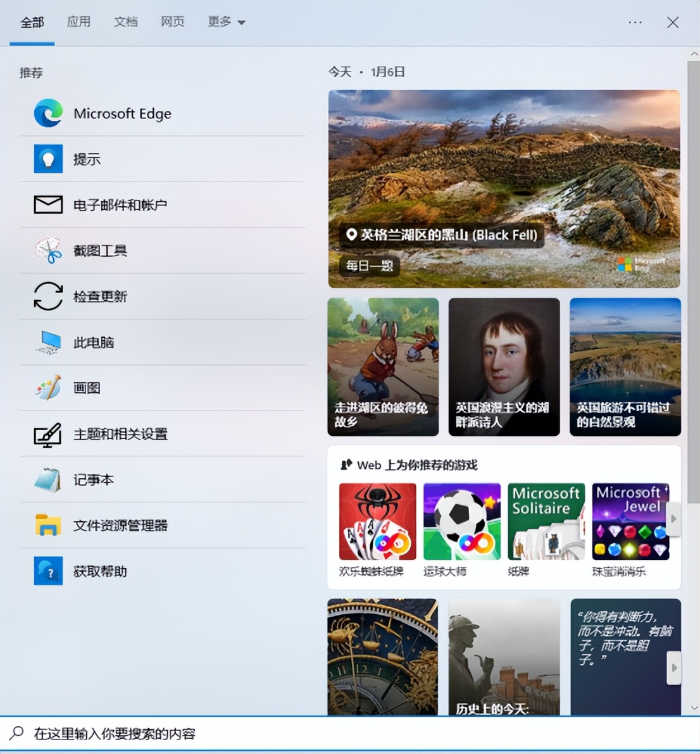
Task: Click the search input field at the bottom
Action: point(190,732)
